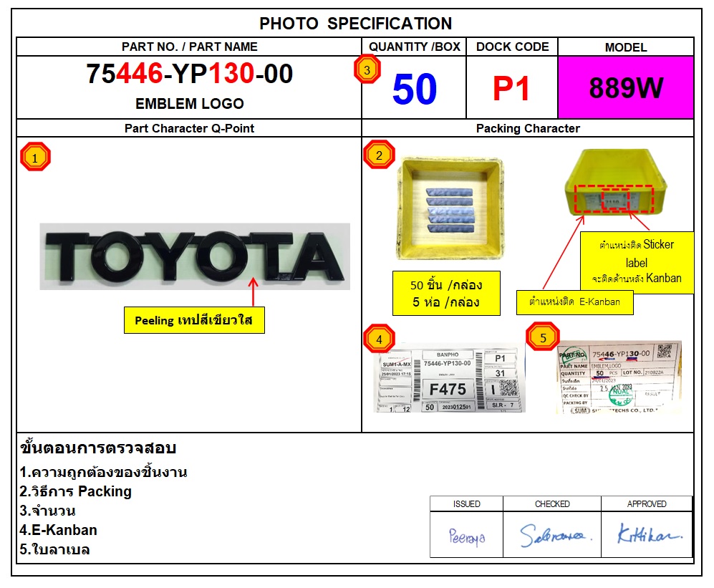Click the yellow Peeling เทปสีเขียวใส callout
This screenshot has width=714, height=588.
(x=194, y=320)
